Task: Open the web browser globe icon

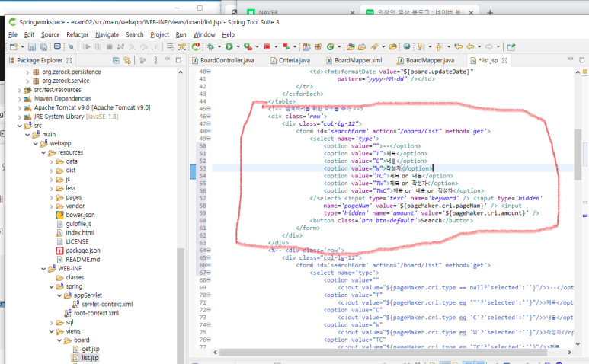Action: click(x=407, y=46)
